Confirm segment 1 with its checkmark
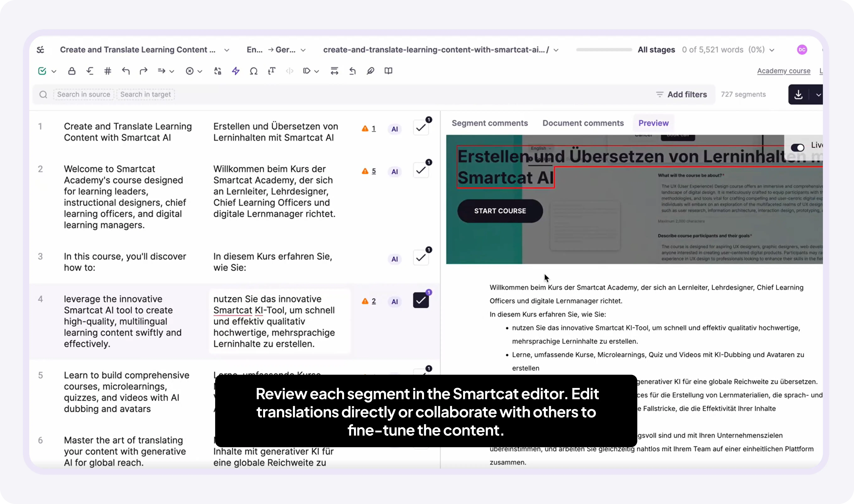 coord(421,128)
